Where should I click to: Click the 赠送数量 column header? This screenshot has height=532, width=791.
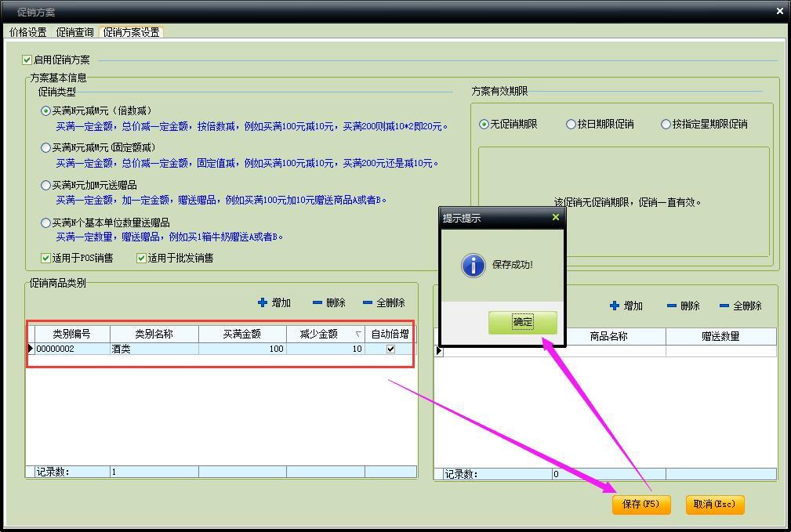click(721, 336)
